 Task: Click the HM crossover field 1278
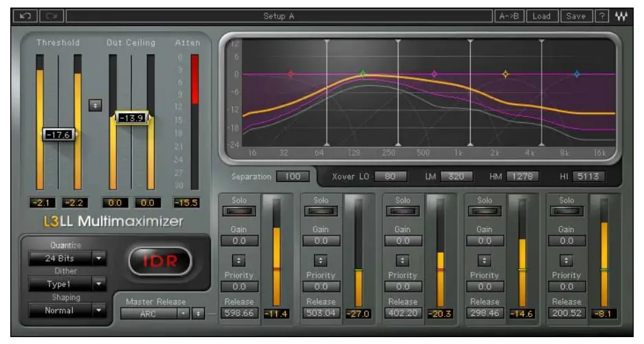point(522,176)
